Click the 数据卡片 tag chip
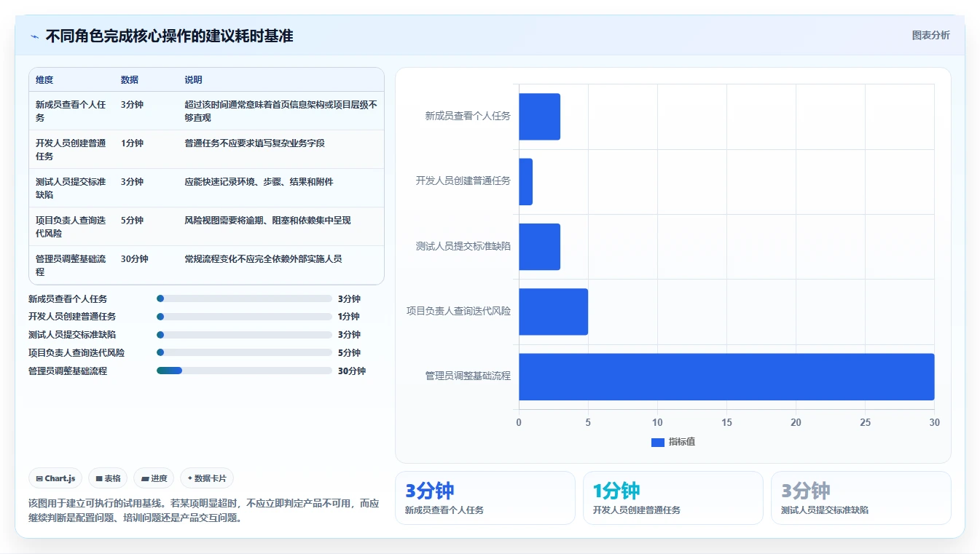 pos(207,478)
